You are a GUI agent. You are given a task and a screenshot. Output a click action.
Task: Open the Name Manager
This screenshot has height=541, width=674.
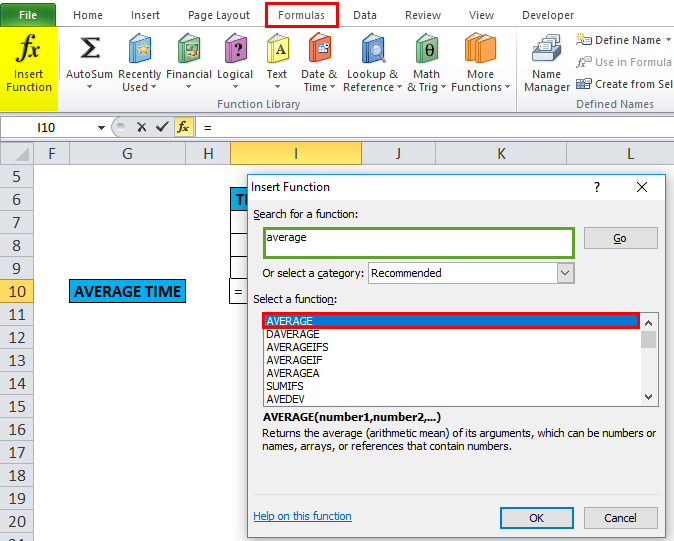click(x=547, y=63)
